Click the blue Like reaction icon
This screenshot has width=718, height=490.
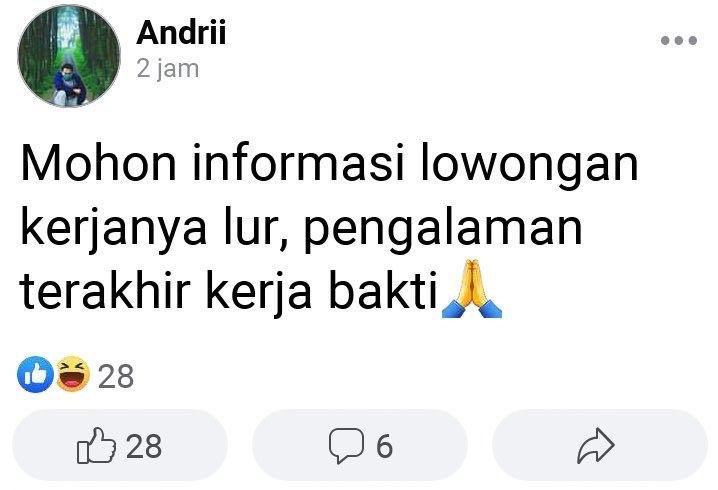[x=35, y=374]
